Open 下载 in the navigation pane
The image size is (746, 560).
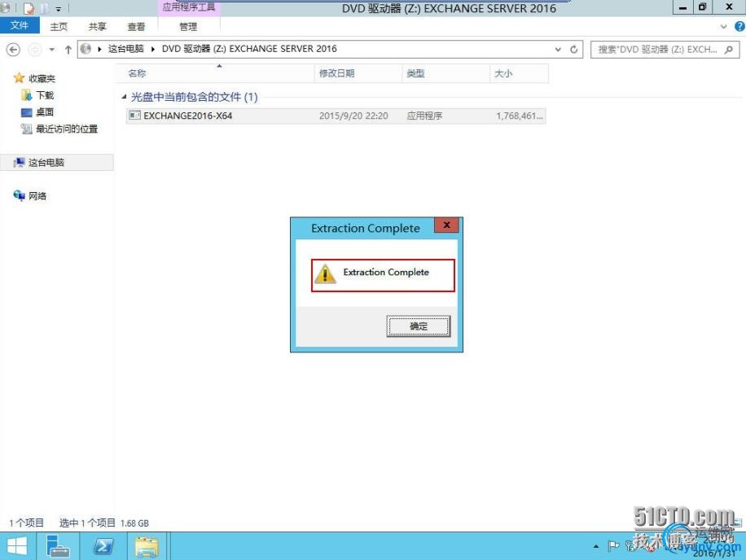[45, 95]
